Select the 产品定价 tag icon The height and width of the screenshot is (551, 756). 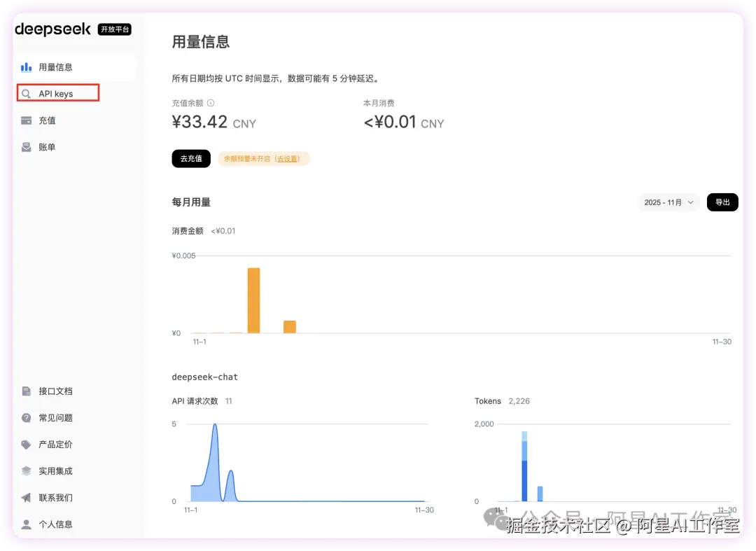27,444
